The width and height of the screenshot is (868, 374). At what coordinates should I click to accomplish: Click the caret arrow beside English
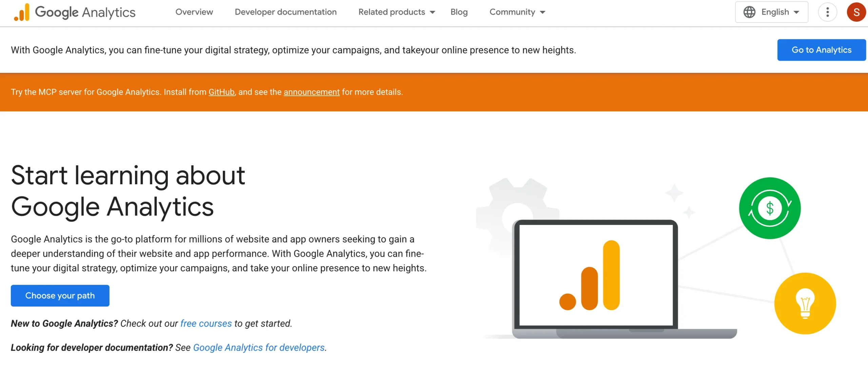[x=796, y=12]
